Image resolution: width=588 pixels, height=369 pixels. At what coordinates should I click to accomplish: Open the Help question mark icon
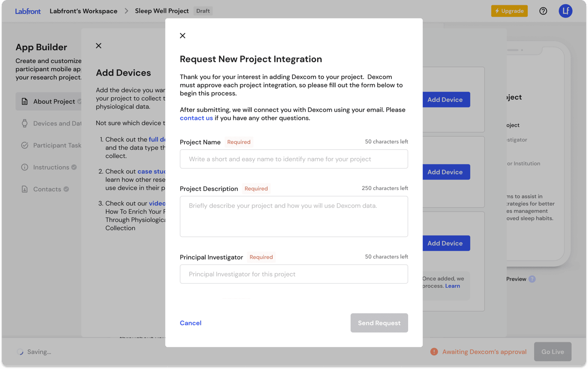(x=543, y=11)
